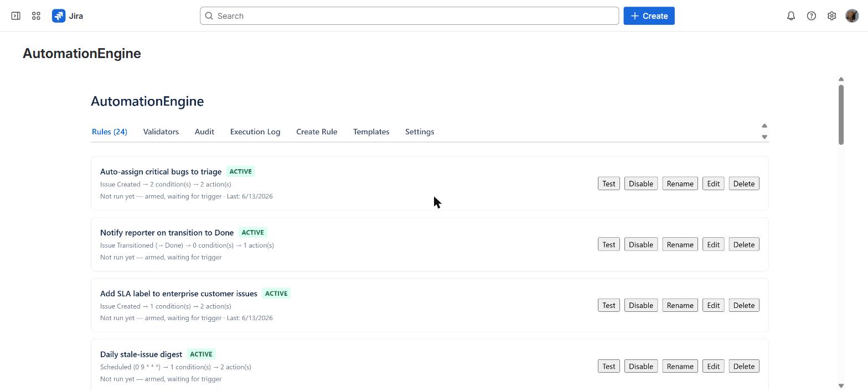Disable the Add SLA label rule
Screen dimensions: 868x392
[641, 305]
